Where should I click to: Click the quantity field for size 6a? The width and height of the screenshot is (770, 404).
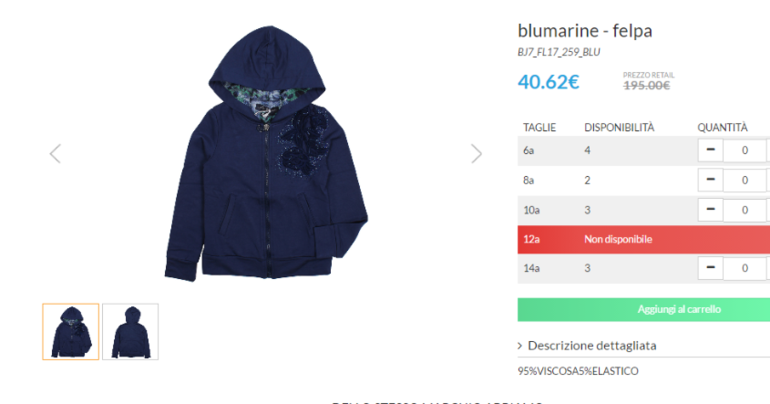[744, 150]
